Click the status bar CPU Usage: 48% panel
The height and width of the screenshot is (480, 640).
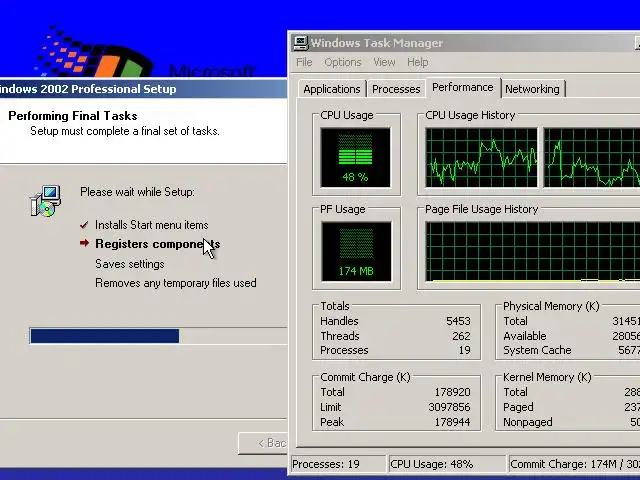(x=447, y=464)
